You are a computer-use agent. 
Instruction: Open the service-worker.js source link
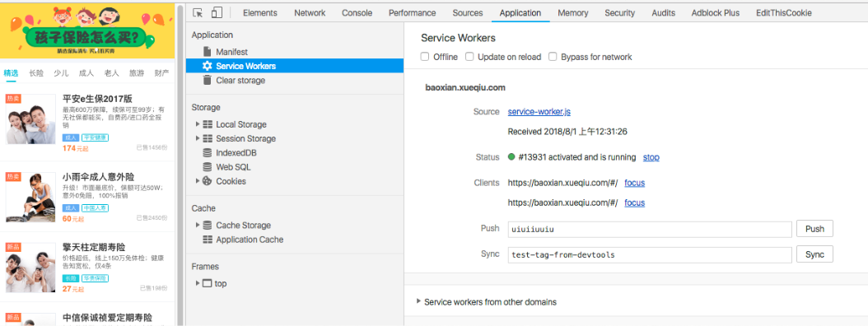pos(539,112)
